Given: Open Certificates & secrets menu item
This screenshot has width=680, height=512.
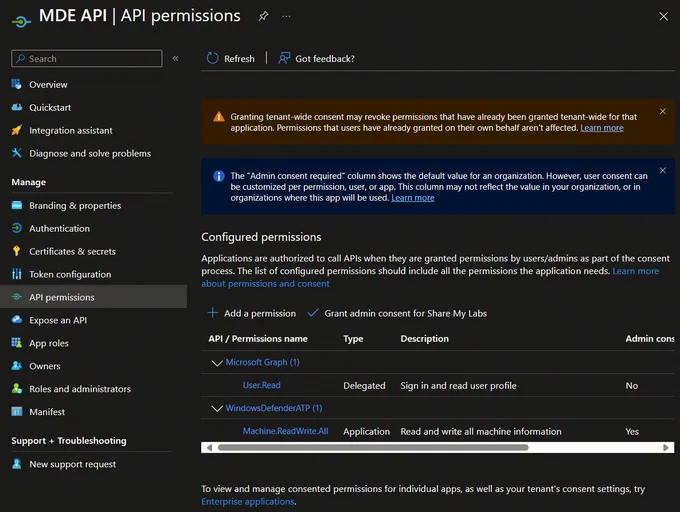Looking at the screenshot, I should click(x=72, y=251).
